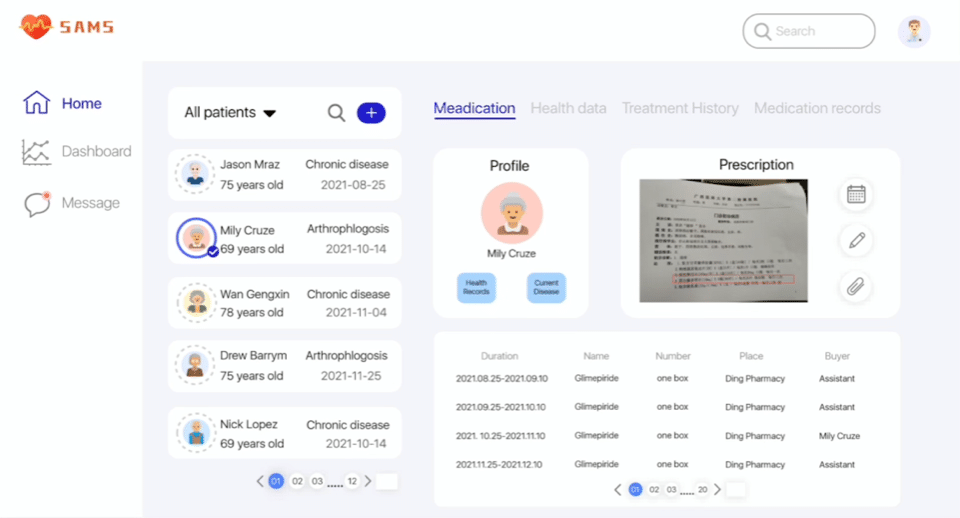
Task: Click the Buyer column header
Action: [x=837, y=356]
